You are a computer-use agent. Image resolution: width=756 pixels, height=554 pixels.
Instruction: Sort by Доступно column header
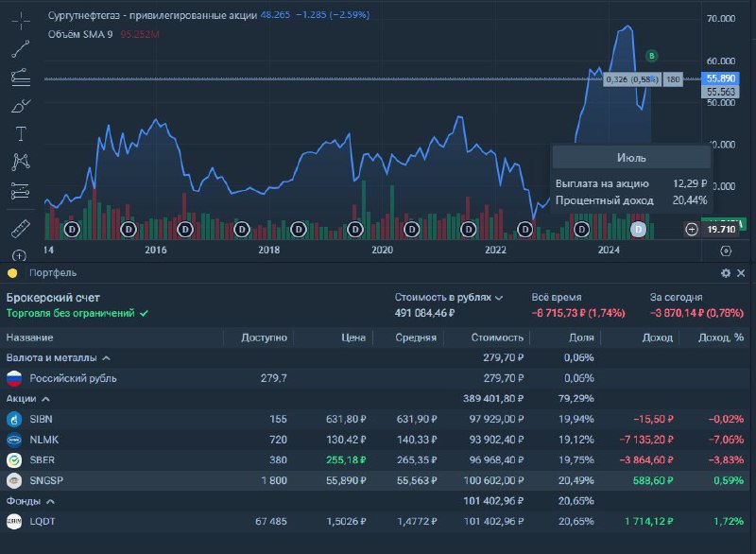point(264,338)
